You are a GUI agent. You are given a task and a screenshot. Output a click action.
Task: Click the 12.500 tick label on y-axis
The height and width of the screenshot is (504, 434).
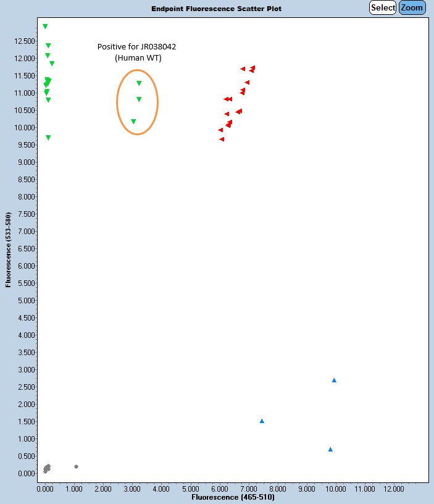click(x=26, y=41)
